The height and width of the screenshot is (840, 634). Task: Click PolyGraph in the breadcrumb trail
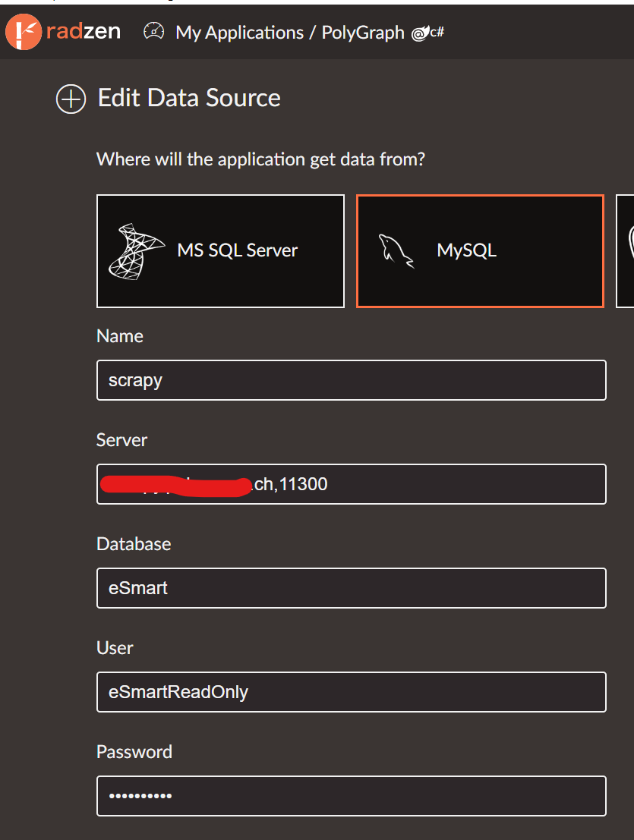pos(362,32)
